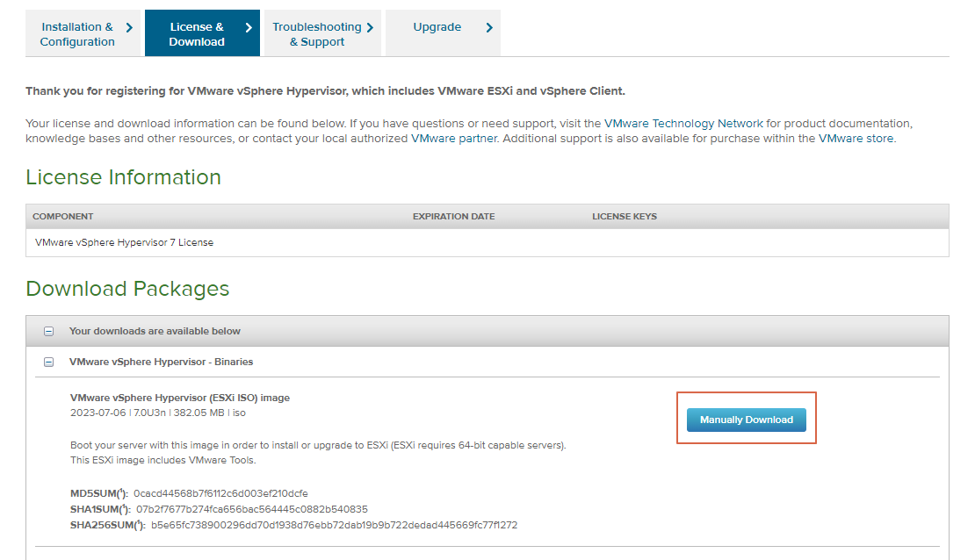Follow the VMware partner link

(x=454, y=139)
